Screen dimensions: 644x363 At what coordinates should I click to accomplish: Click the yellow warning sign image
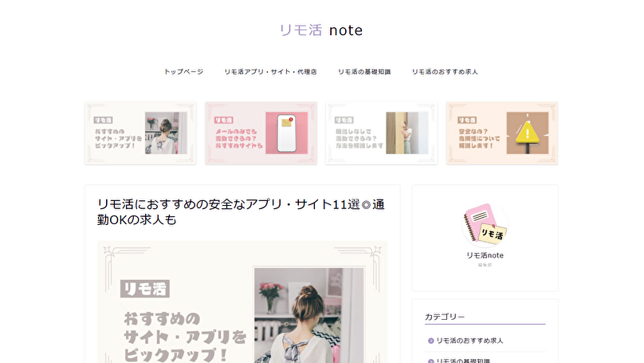pyautogui.click(x=528, y=133)
